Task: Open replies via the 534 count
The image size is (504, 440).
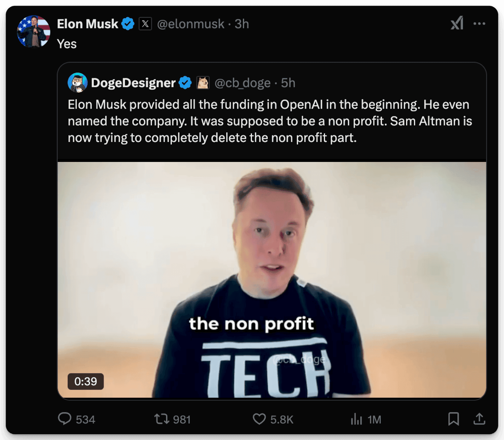Action: pos(86,419)
